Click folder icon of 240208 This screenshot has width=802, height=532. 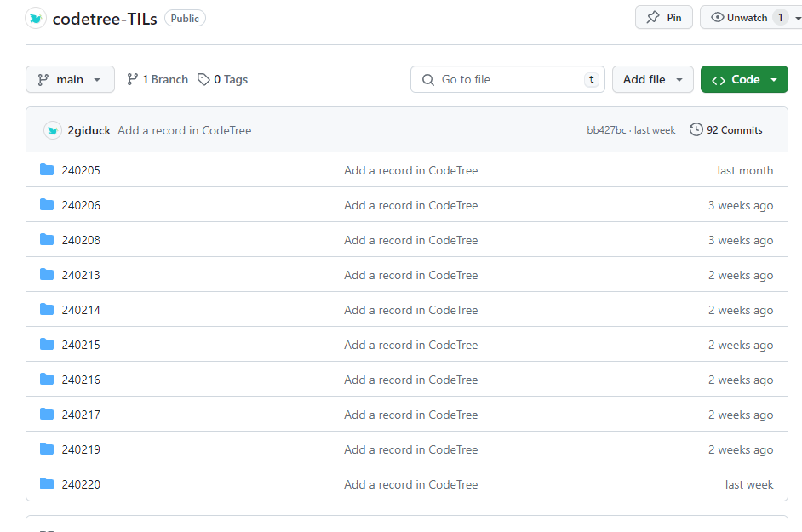pyautogui.click(x=47, y=239)
